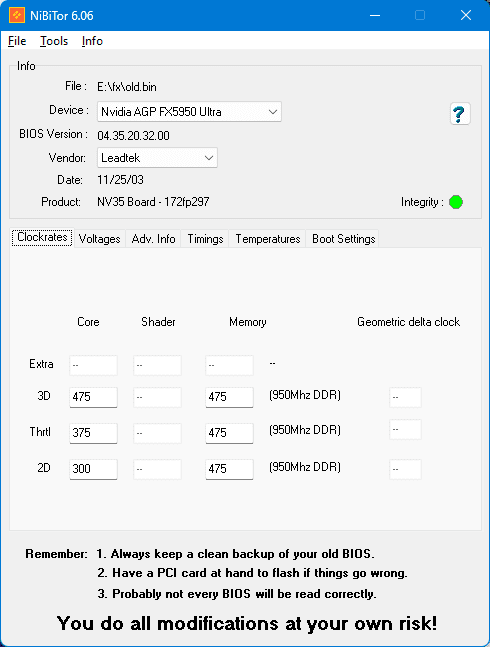This screenshot has width=490, height=647.
Task: Click the Extra Shader clock field
Action: [x=157, y=365]
